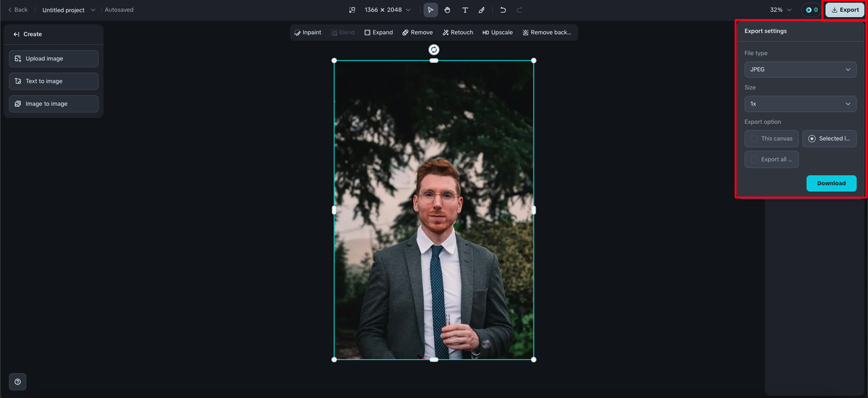Click the canvas resize icon
This screenshot has width=868, height=398.
352,10
